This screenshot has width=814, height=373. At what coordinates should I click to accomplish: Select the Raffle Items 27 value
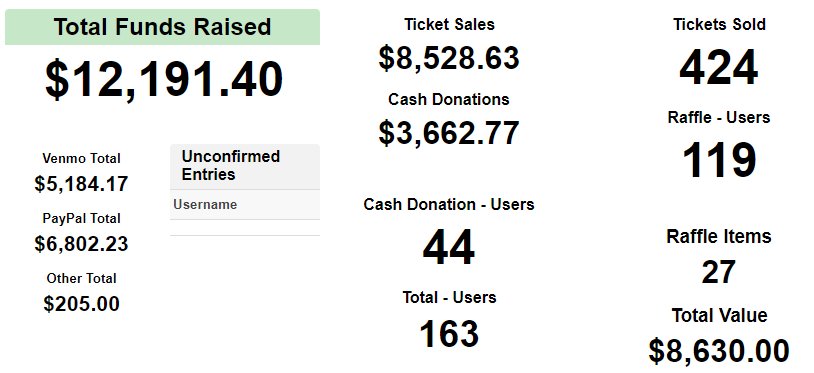[x=719, y=272]
